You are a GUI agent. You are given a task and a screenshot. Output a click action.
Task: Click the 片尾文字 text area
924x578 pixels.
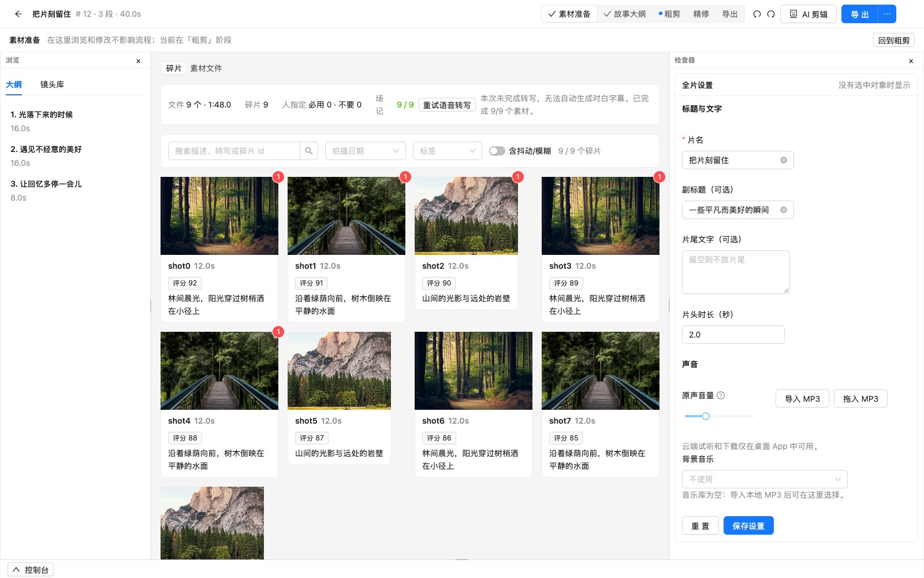point(736,272)
